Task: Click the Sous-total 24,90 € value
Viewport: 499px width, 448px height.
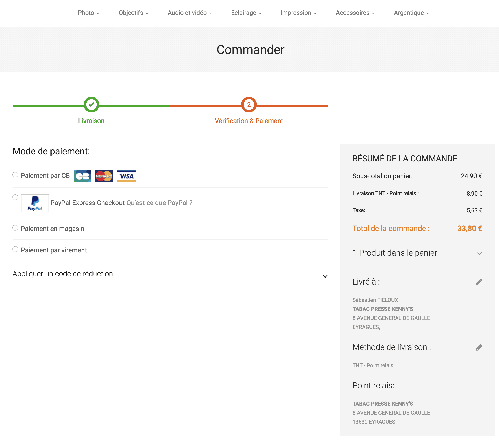Action: 471,176
